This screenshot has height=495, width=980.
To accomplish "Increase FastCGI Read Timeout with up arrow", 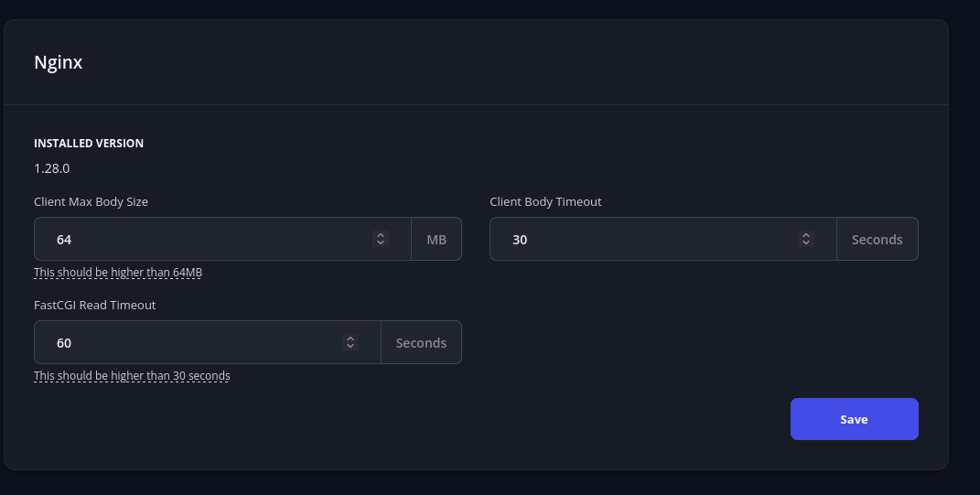I will [x=350, y=339].
